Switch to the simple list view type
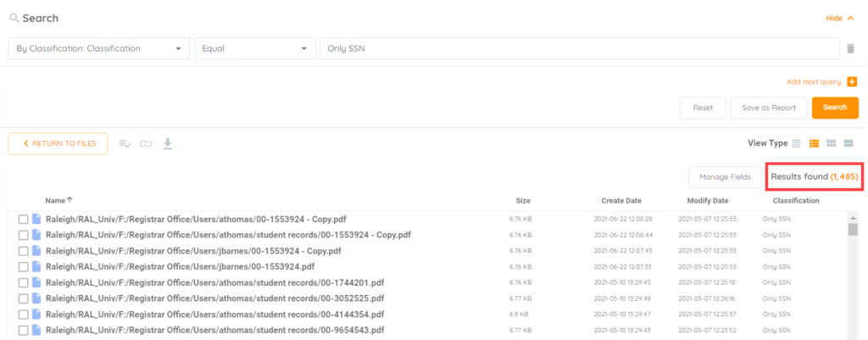 point(797,143)
